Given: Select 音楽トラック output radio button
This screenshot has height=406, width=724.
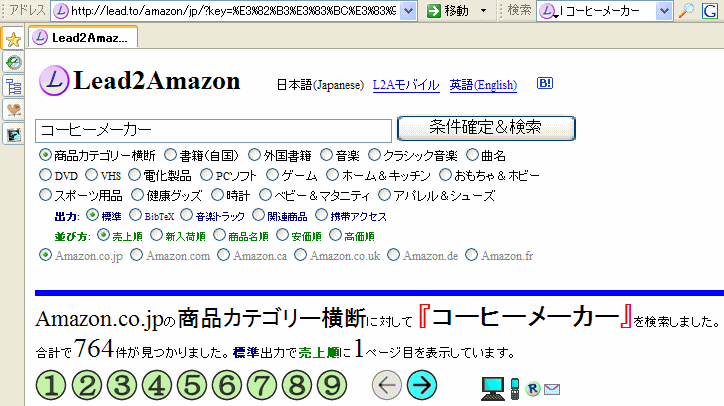Looking at the screenshot, I should [x=187, y=215].
